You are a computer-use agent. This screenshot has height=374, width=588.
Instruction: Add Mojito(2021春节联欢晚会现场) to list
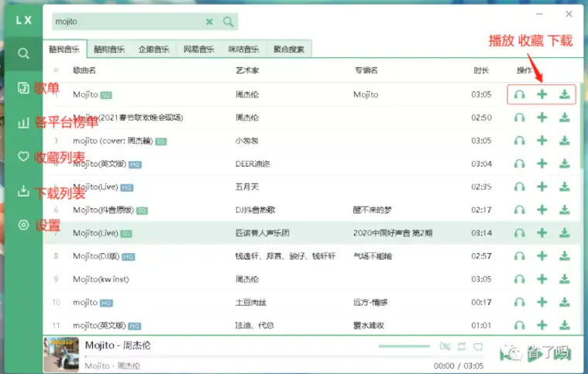pos(542,118)
